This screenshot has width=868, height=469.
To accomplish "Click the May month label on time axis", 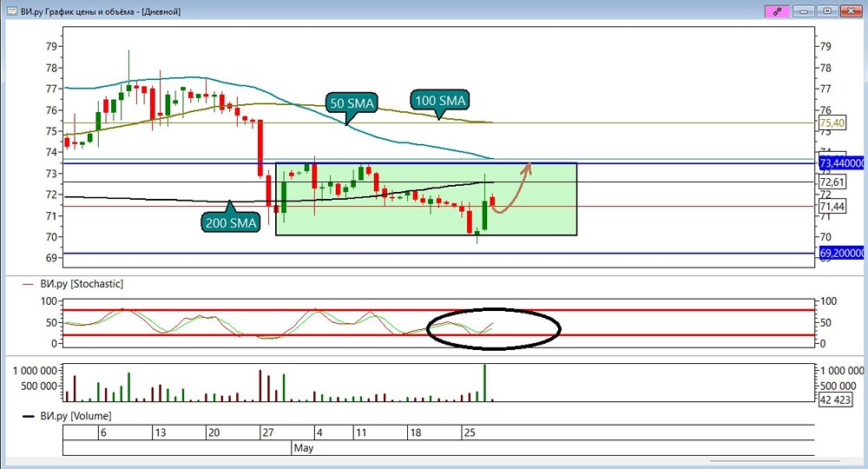I will pos(303,448).
